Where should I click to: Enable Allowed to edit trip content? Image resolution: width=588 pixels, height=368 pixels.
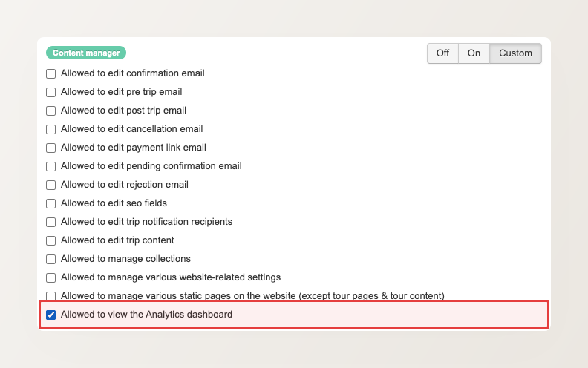point(51,240)
